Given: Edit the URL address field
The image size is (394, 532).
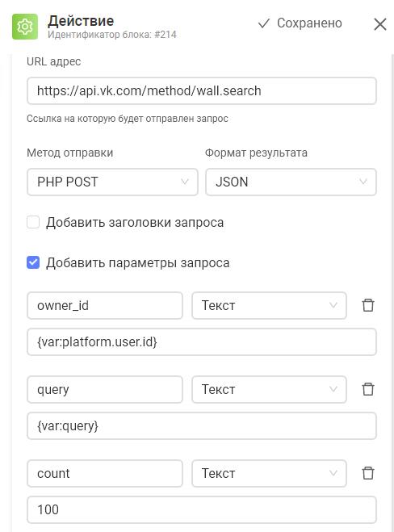Looking at the screenshot, I should 202,91.
